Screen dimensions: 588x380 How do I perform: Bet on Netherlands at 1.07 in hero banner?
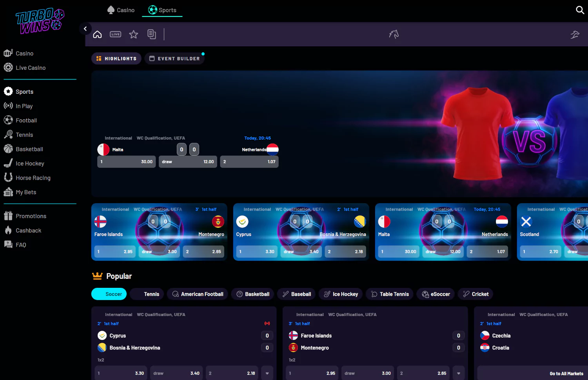tap(249, 162)
